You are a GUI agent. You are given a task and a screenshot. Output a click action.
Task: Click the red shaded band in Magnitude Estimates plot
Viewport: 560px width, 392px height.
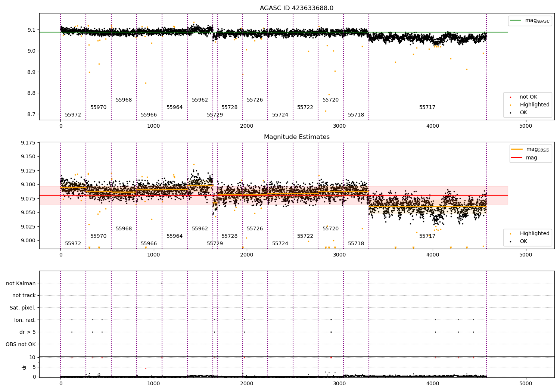point(274,195)
